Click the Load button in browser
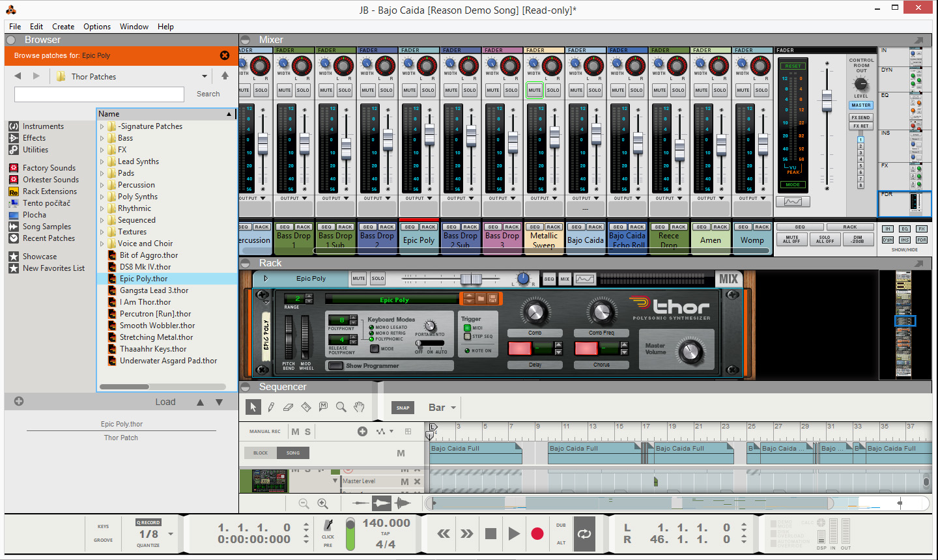Screen dimensions: 938x560 (x=165, y=402)
